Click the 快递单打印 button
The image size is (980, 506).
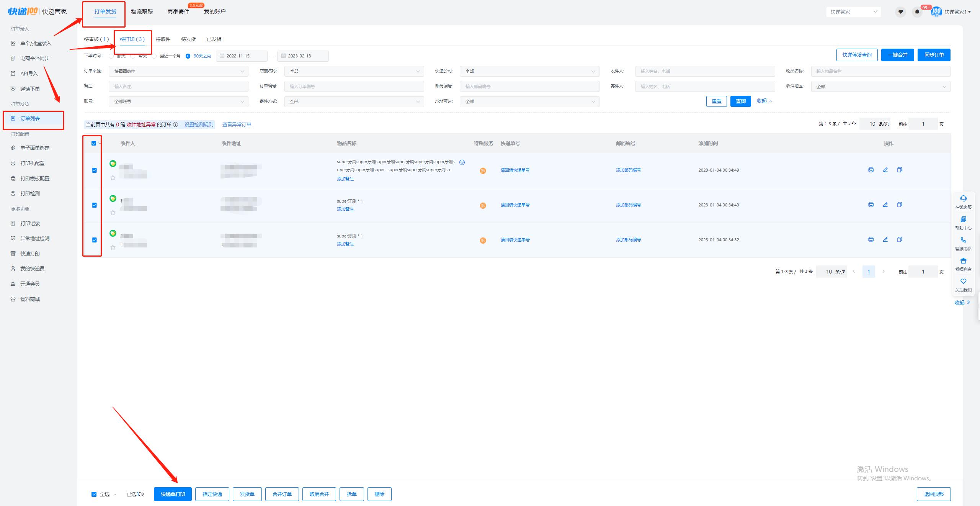pyautogui.click(x=173, y=494)
